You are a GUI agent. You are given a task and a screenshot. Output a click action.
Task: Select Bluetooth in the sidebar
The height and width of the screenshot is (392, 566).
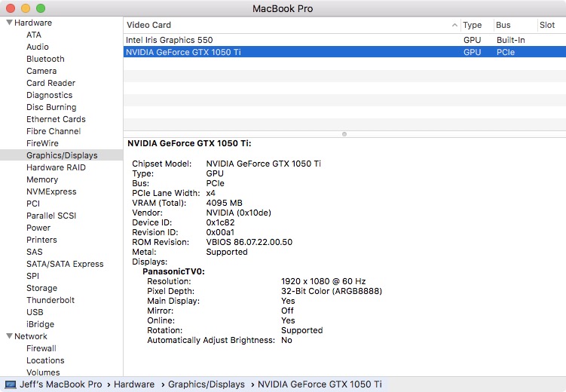click(x=45, y=59)
